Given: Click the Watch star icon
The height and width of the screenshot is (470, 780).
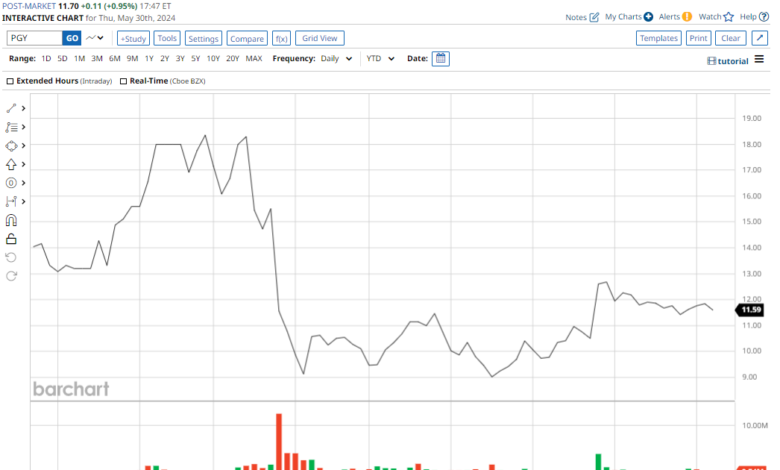Looking at the screenshot, I should click(729, 17).
